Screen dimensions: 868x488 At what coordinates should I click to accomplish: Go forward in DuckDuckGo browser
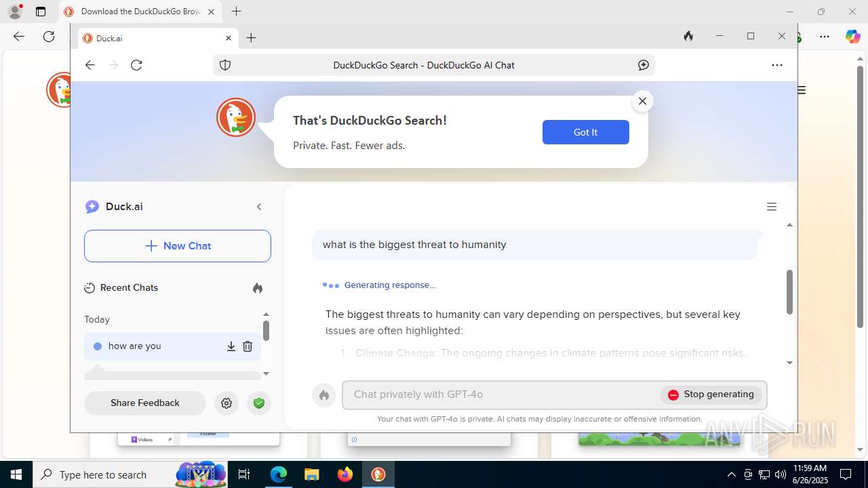(x=113, y=65)
